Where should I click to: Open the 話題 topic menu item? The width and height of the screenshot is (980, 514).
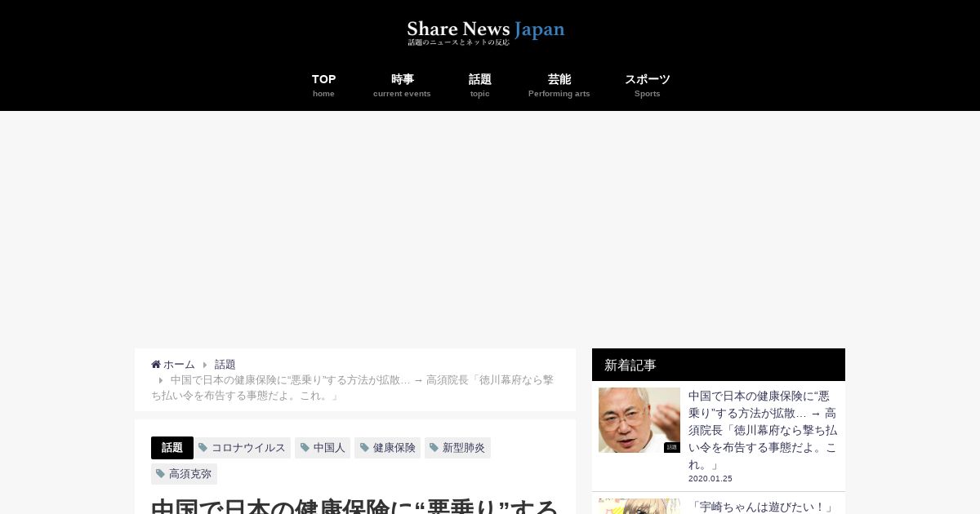(x=480, y=85)
